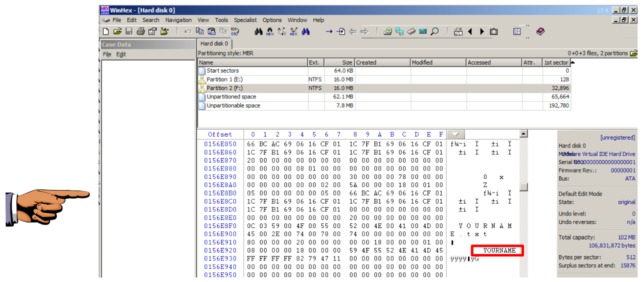Select the Partition 2 (F:) row
The image size is (644, 282).
pyautogui.click(x=224, y=88)
